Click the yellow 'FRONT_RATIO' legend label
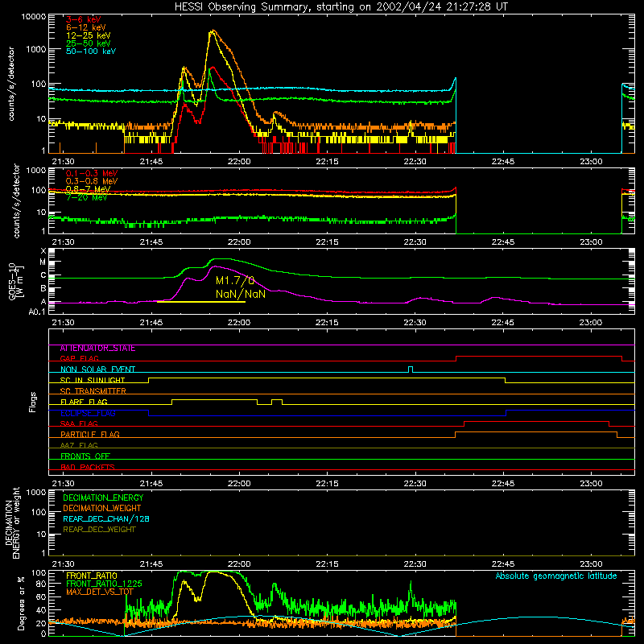Screen dimensions: 644x644 92,576
